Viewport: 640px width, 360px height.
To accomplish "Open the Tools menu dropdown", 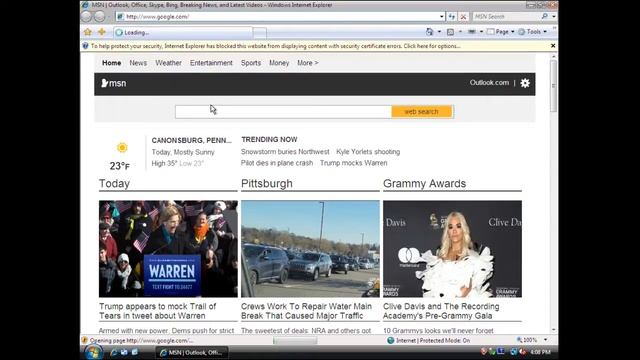I will (533, 31).
